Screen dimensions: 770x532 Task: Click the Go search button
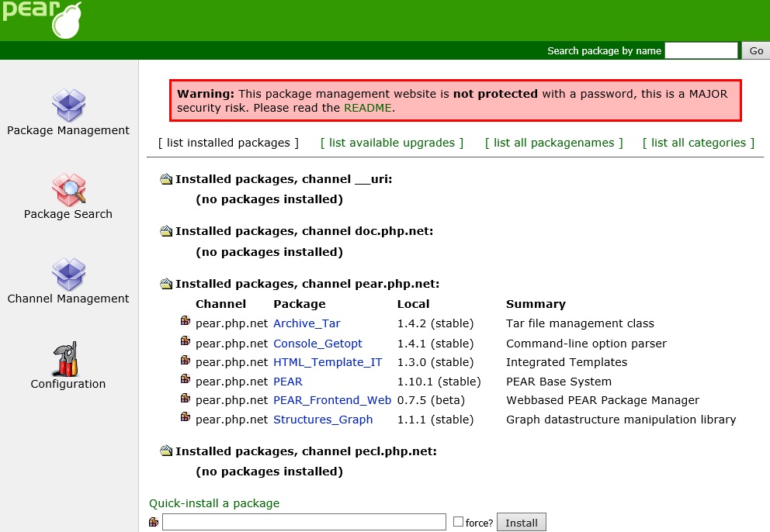coord(756,50)
